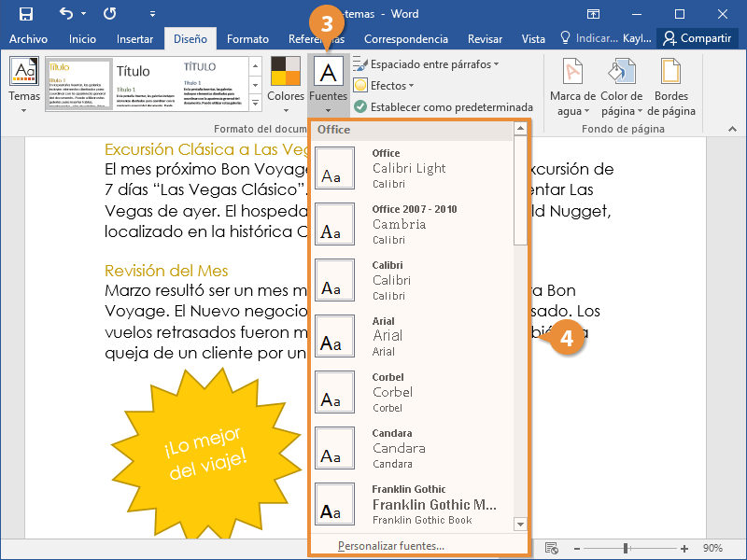The image size is (747, 560).
Task: Switch to the Formato tab
Action: coord(247,39)
